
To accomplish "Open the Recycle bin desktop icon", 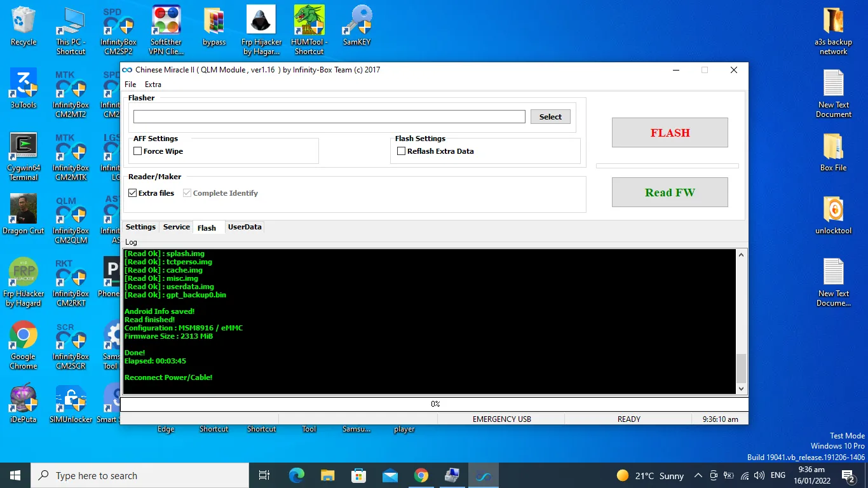I will pos(24,27).
